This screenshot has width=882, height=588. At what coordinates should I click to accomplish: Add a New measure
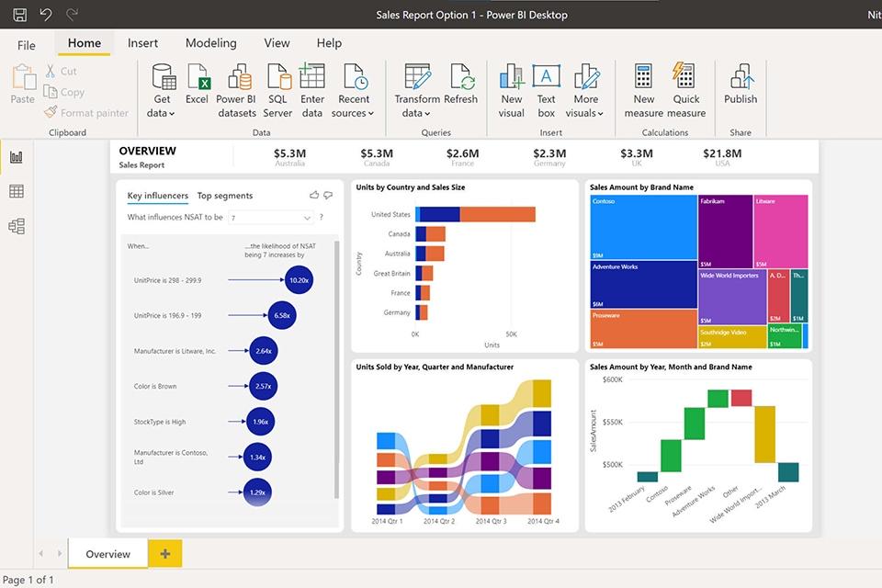coord(643,87)
